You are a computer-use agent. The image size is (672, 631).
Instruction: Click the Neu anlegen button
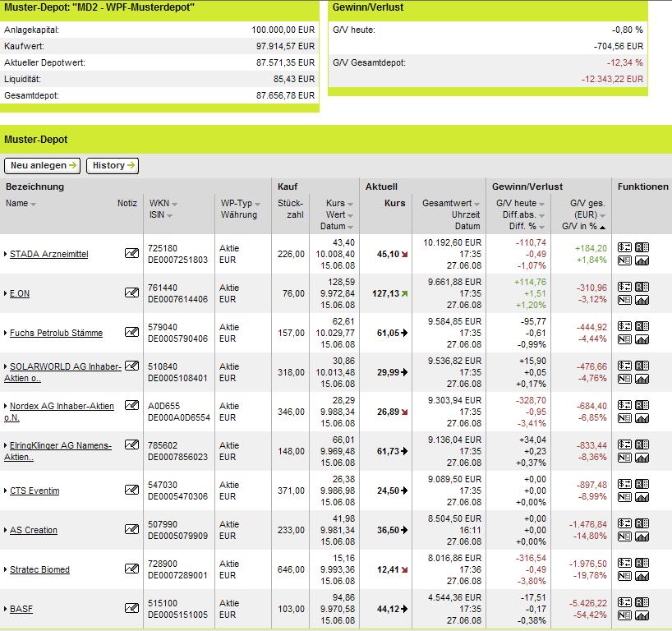coord(43,165)
